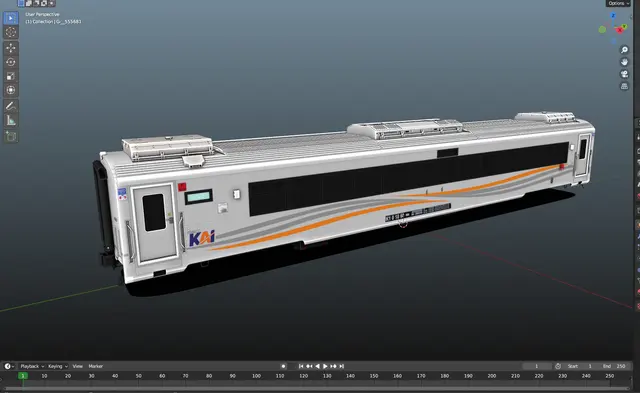The image size is (640, 393).
Task: Jump to previous keyframe
Action: point(309,366)
